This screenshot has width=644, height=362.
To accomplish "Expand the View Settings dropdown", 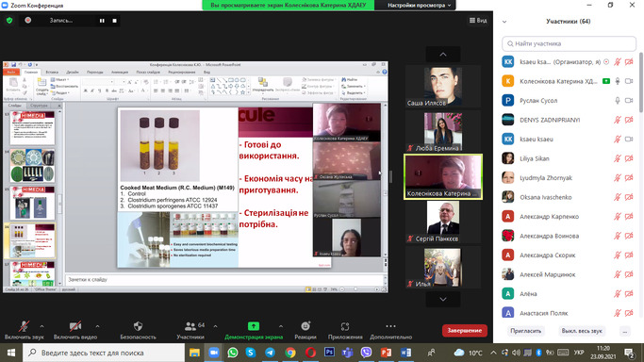I will tap(420, 6).
